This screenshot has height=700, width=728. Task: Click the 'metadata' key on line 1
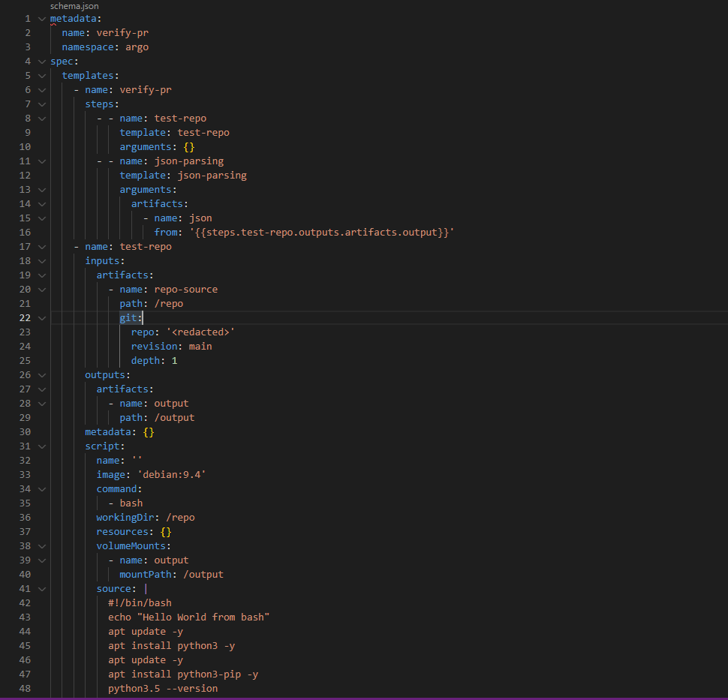coord(74,19)
